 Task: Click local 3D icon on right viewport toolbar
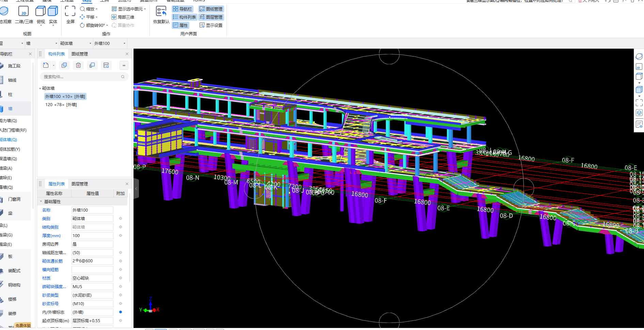pyautogui.click(x=639, y=113)
